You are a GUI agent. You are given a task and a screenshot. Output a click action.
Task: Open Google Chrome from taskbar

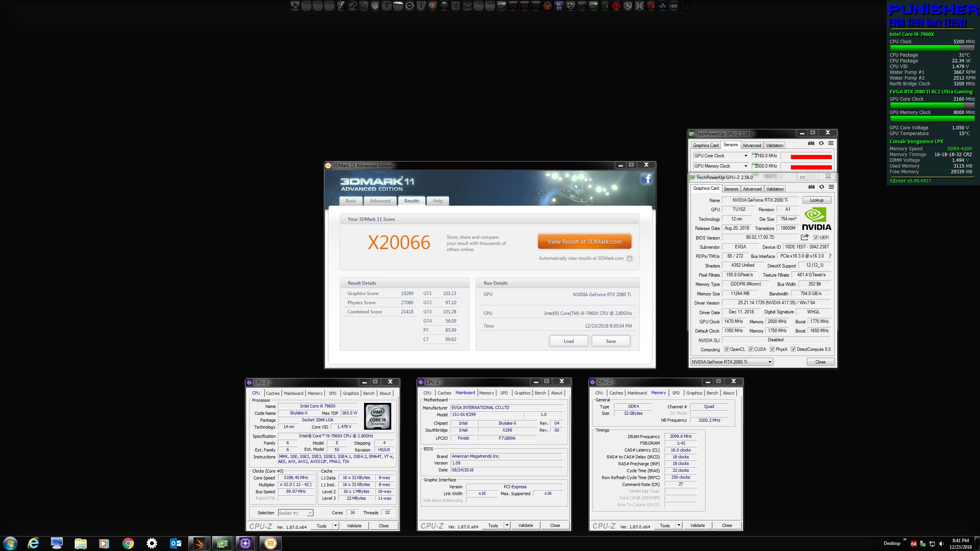128,543
